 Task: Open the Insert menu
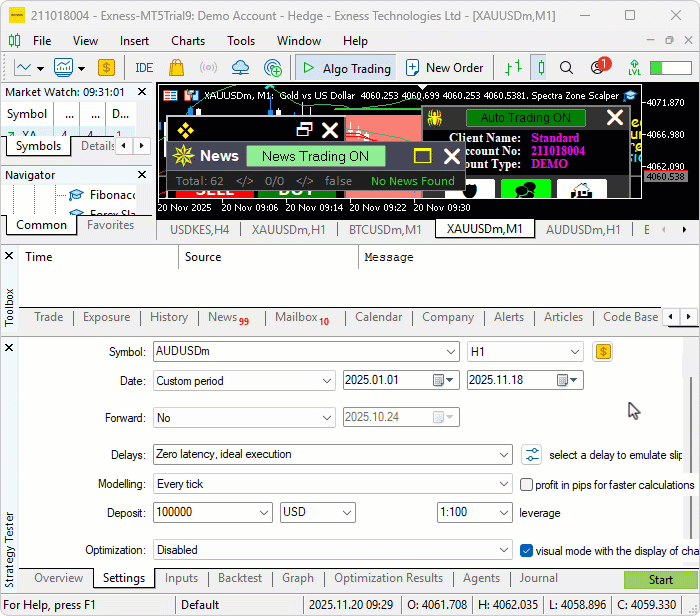pos(134,41)
